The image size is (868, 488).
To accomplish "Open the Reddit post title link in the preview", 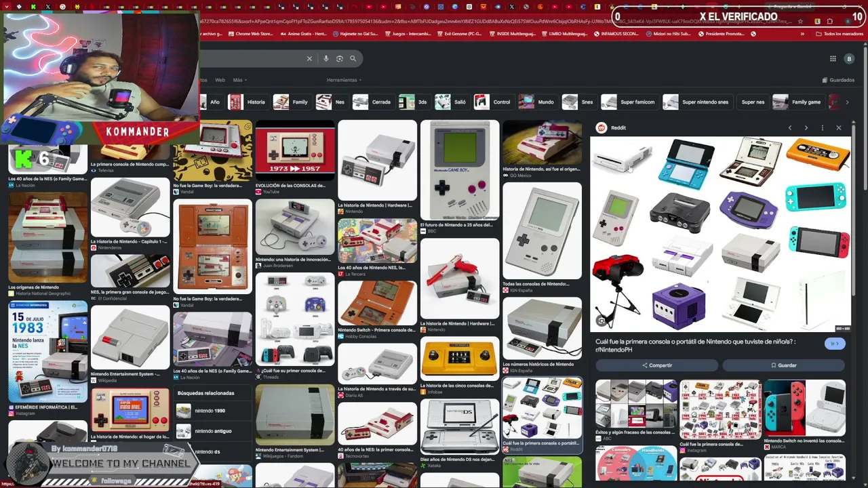I will click(x=696, y=346).
